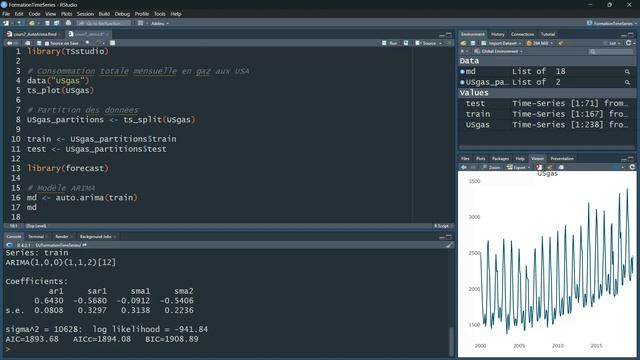Click the broom icon in Viewer toolbar

click(x=550, y=167)
